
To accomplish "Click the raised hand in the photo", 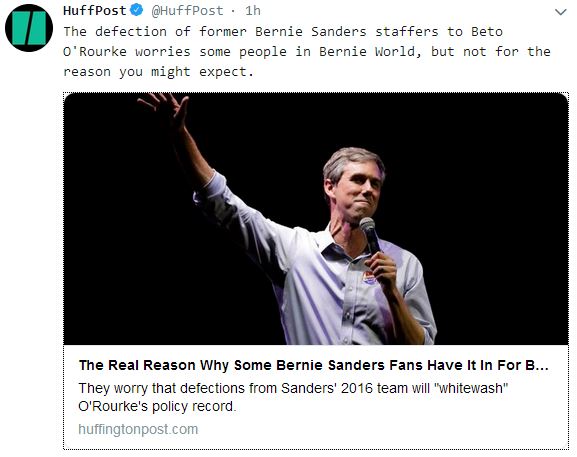I will point(166,109).
